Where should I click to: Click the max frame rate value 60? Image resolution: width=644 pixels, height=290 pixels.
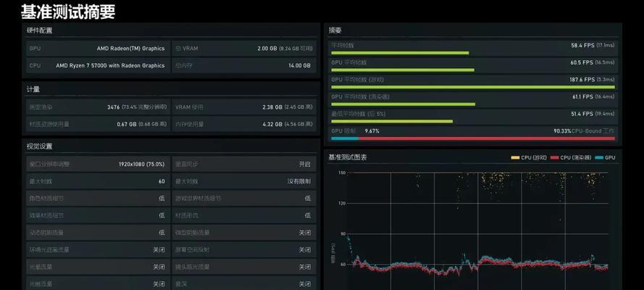pyautogui.click(x=162, y=181)
